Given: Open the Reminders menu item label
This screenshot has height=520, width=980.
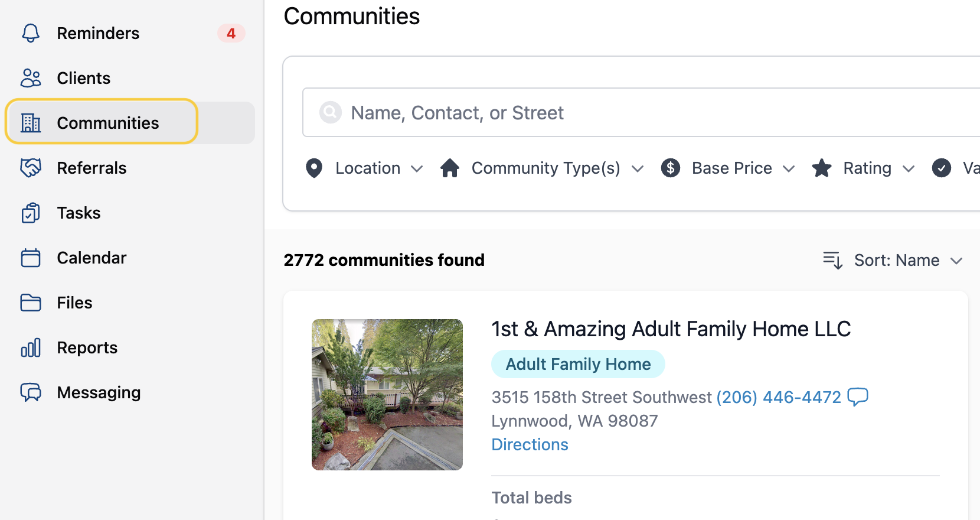Looking at the screenshot, I should tap(98, 33).
